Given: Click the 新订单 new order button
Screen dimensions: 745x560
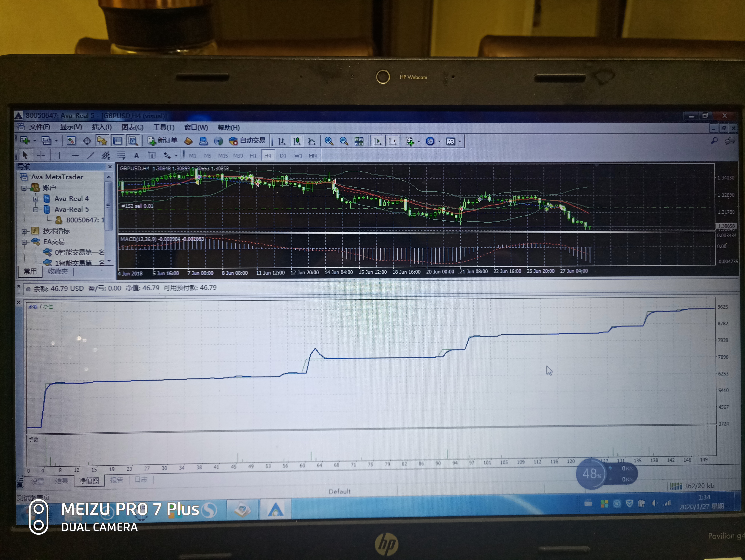Looking at the screenshot, I should (x=162, y=141).
